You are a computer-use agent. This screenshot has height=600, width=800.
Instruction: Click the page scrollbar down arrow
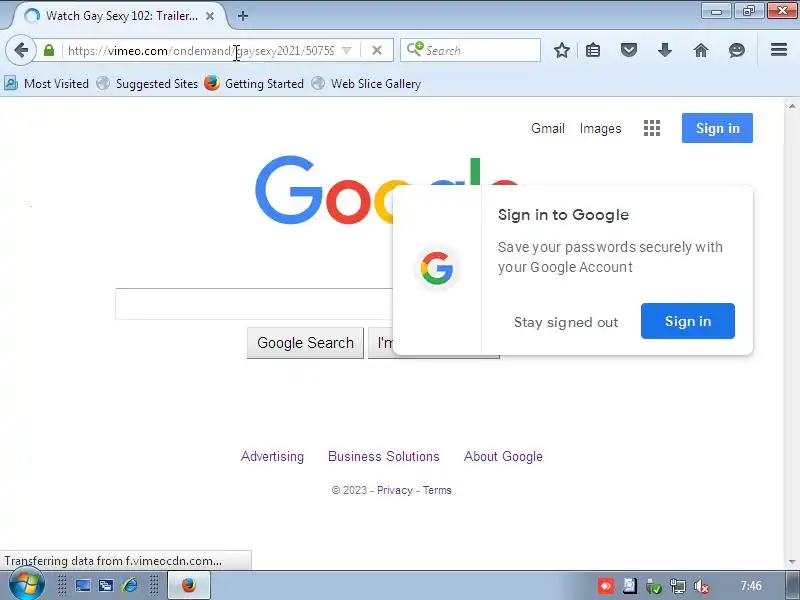(x=791, y=562)
